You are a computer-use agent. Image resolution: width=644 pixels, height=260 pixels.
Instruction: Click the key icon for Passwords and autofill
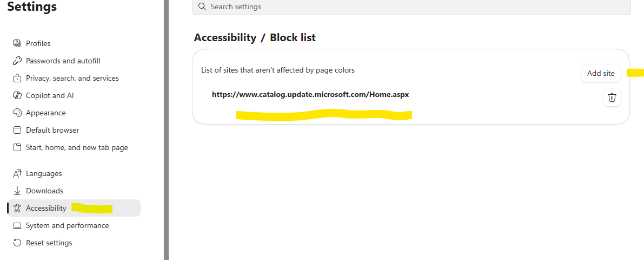(x=17, y=61)
